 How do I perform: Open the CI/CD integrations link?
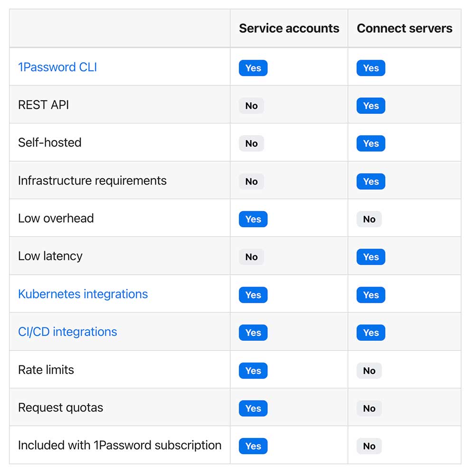(67, 332)
